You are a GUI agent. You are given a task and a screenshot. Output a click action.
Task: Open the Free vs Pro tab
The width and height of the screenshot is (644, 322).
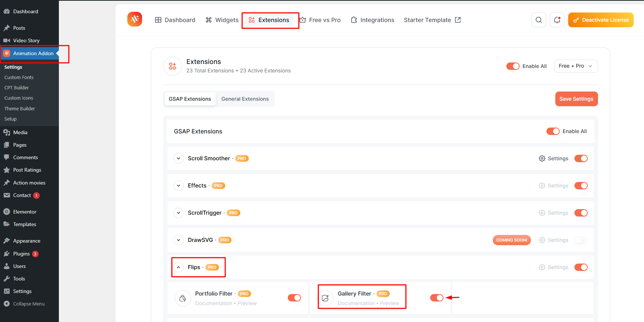coord(320,20)
